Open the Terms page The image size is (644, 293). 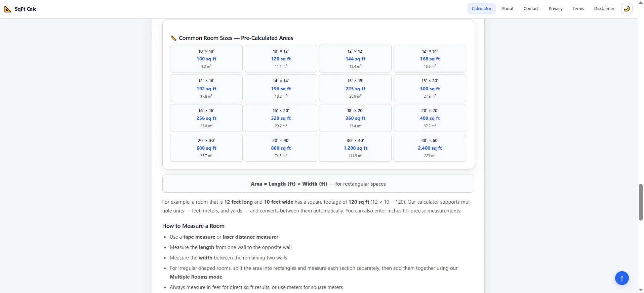pos(578,9)
